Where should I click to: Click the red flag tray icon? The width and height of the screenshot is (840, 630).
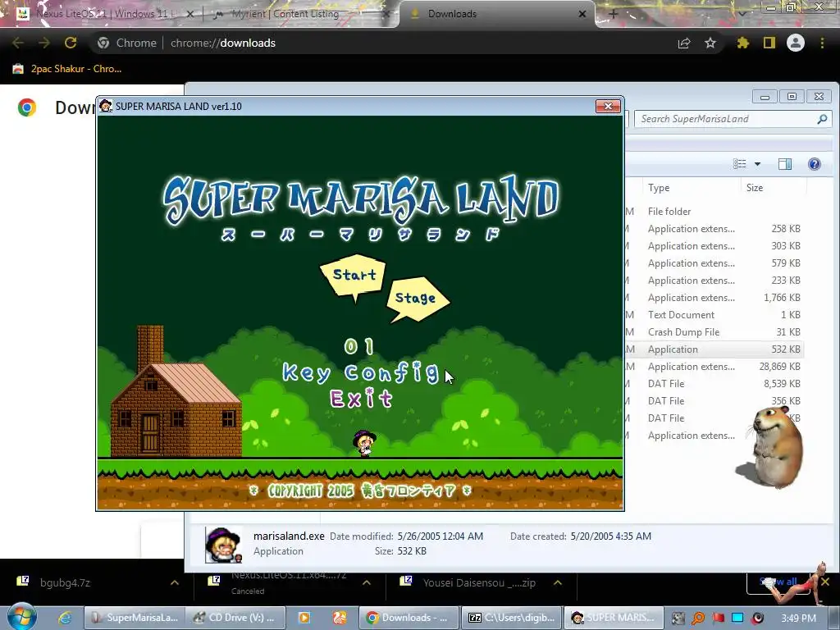718,619
